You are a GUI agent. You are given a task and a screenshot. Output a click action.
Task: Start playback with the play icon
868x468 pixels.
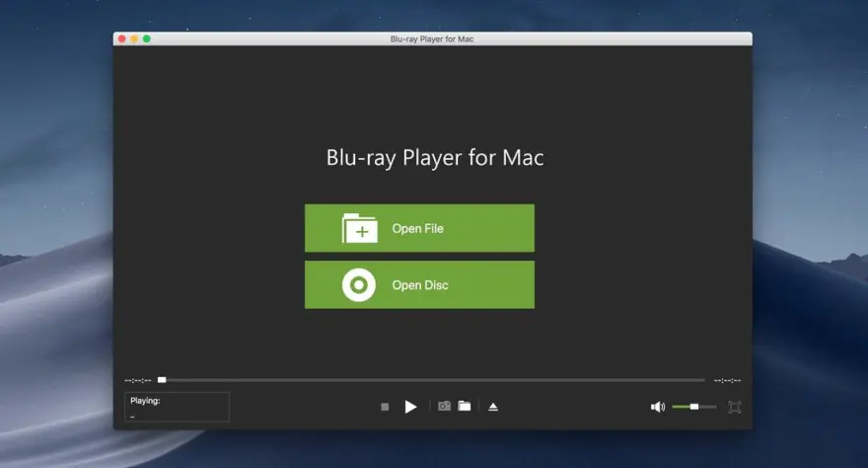tap(410, 407)
